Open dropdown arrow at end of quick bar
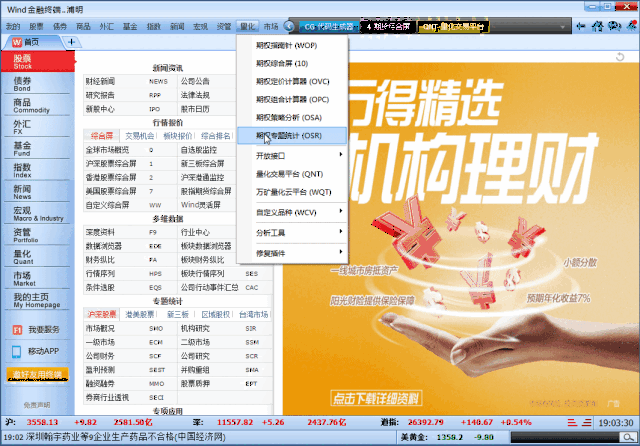This screenshot has height=446, width=640. pyautogui.click(x=562, y=27)
